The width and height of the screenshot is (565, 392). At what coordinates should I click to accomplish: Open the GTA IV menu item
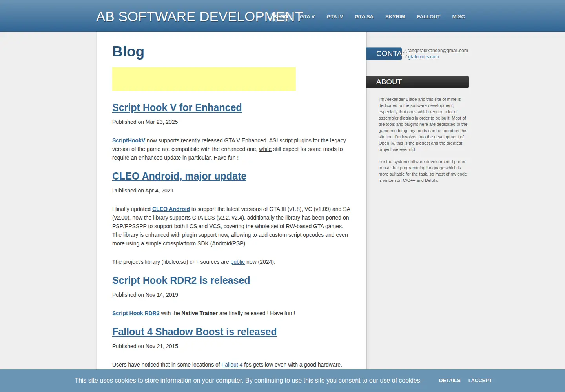click(335, 17)
